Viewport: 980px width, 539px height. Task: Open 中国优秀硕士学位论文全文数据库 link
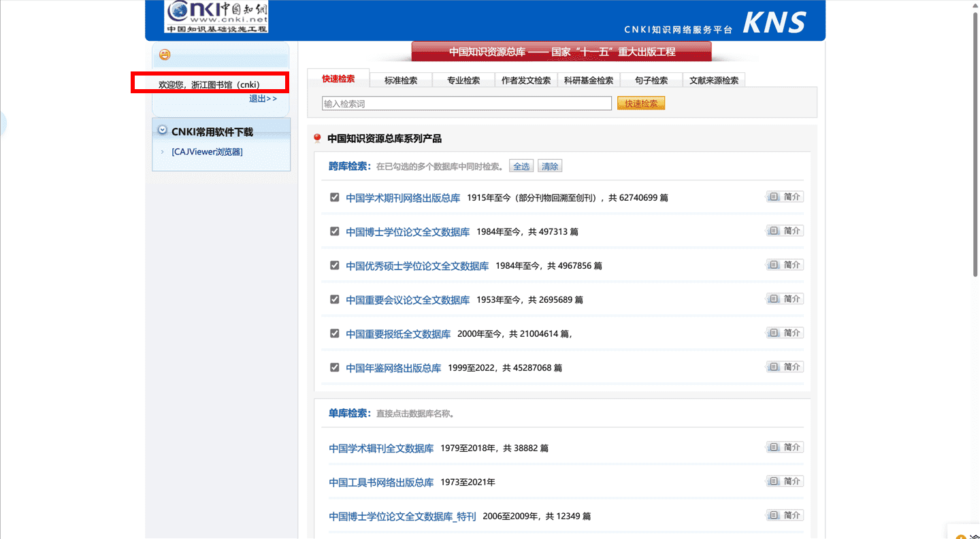coord(417,266)
